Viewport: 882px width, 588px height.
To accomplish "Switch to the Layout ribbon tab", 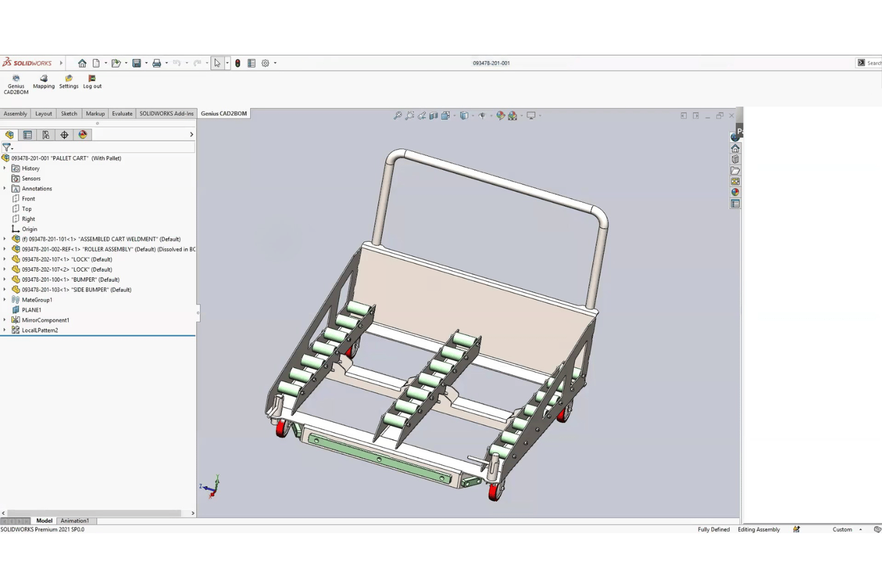I will (x=44, y=114).
